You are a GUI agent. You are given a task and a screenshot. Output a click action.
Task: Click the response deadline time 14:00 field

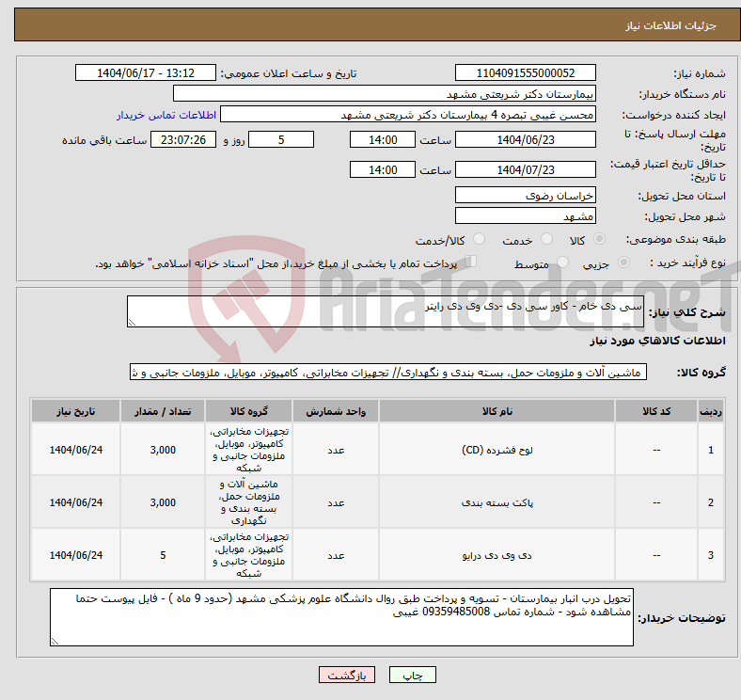pos(383,140)
